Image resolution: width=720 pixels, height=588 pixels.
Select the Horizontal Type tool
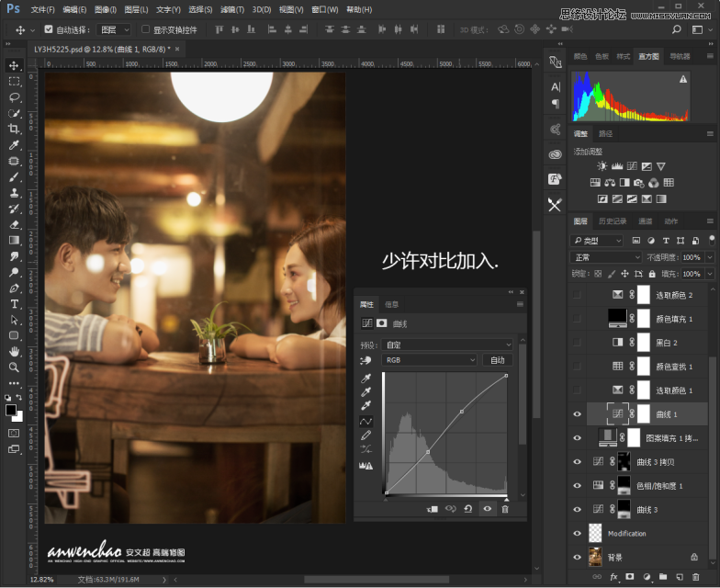(x=14, y=304)
